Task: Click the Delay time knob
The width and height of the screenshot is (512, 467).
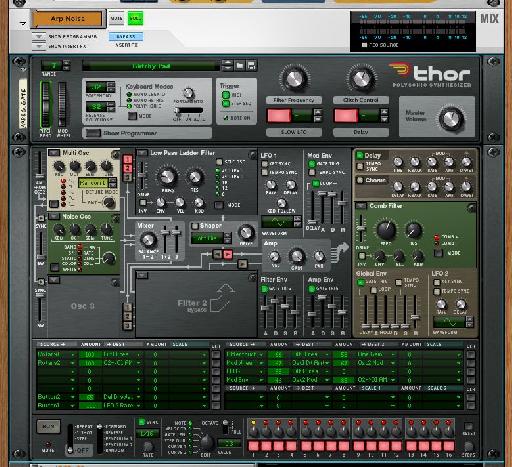Action: (398, 162)
